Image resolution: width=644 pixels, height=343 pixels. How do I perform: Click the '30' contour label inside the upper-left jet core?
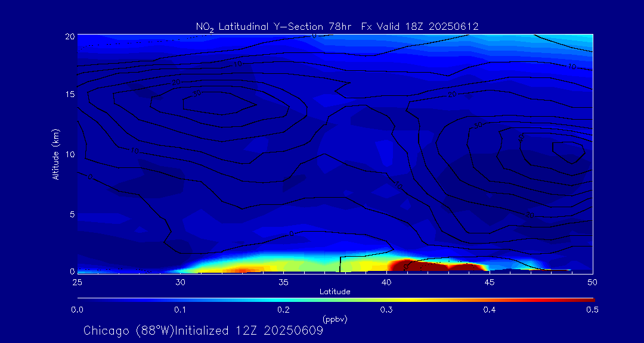coord(197,94)
